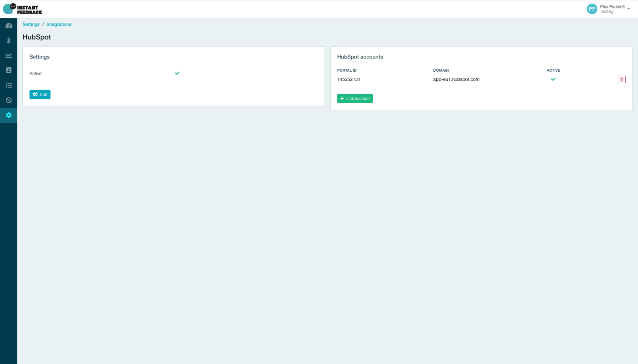
Task: Delete HubSpot account 145252131 with trash icon
Action: 622,80
